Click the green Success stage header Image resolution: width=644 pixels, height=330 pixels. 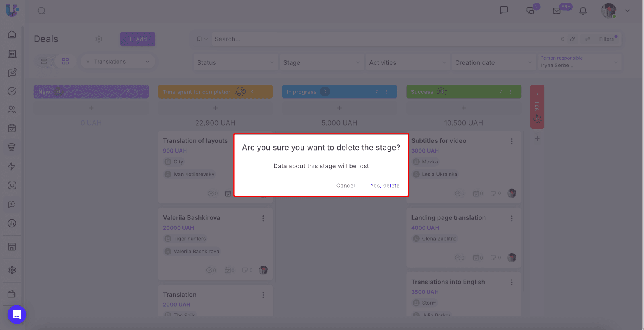pos(463,92)
